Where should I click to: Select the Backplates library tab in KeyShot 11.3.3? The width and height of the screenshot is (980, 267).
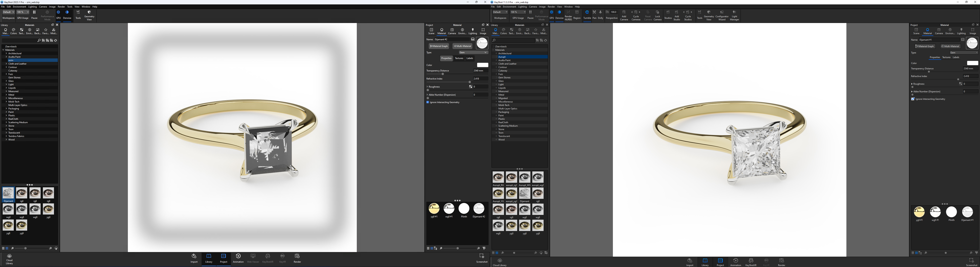(x=528, y=31)
